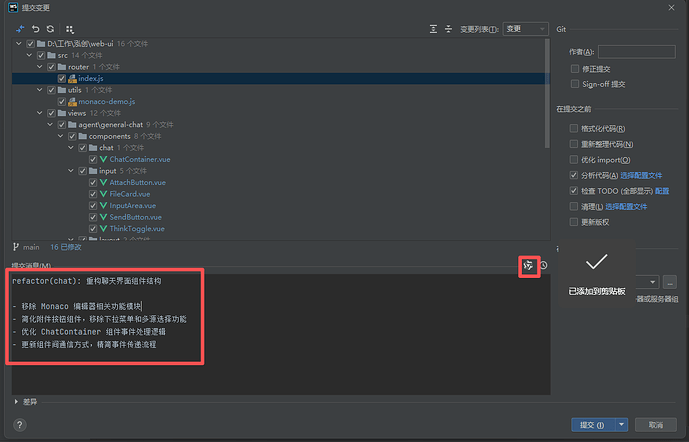Click the author (作者) input field
This screenshot has height=442, width=689.
pos(637,52)
